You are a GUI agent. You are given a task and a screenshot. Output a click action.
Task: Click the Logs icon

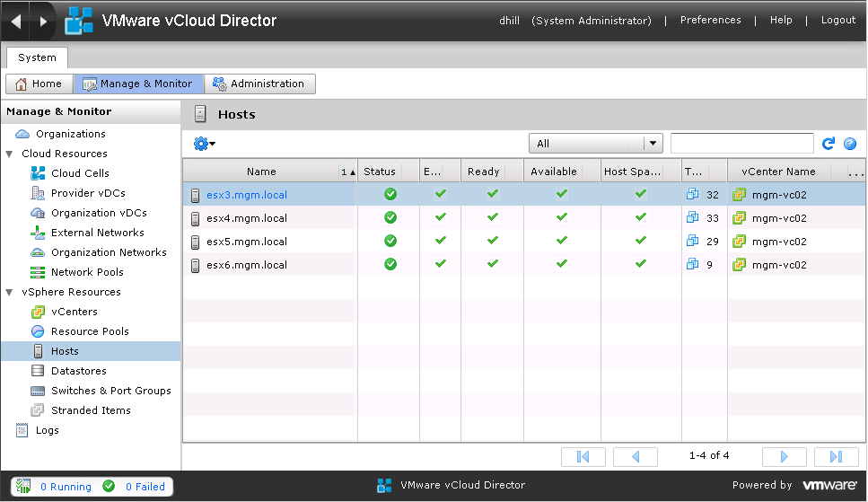[22, 430]
